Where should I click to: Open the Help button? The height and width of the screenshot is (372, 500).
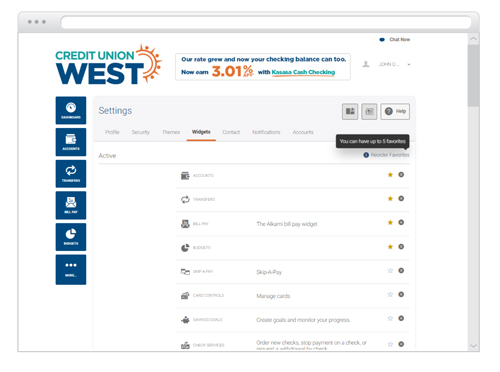395,111
